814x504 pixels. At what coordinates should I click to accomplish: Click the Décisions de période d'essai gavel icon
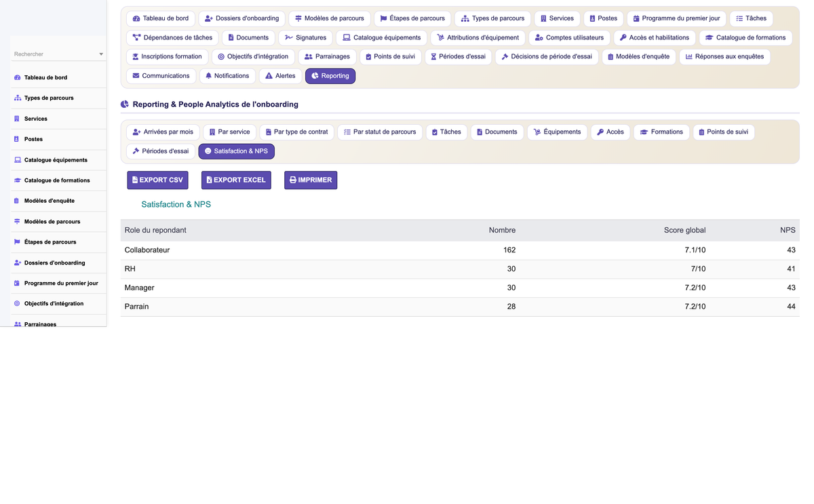[505, 57]
